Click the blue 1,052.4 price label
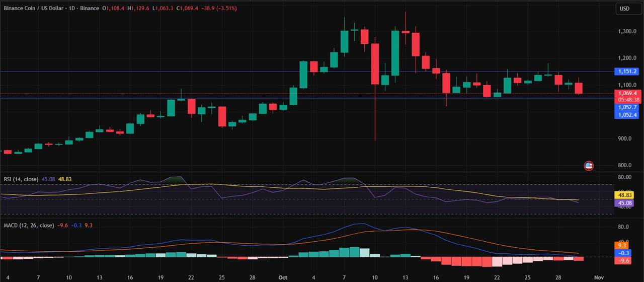This screenshot has height=282, width=644. pyautogui.click(x=627, y=115)
